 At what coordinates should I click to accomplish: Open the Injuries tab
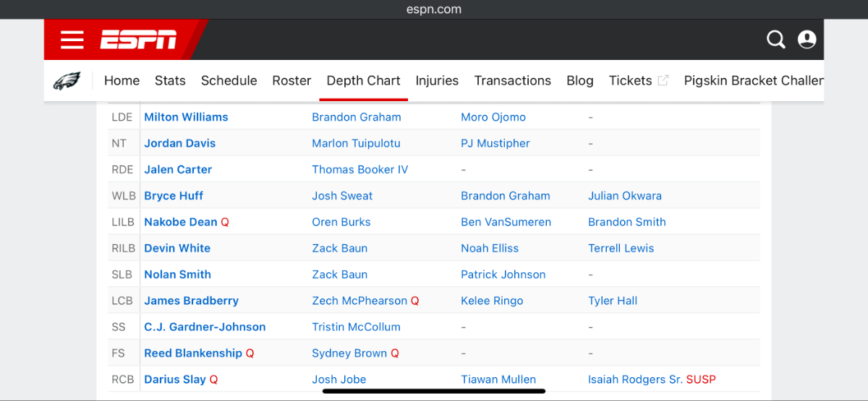pos(437,81)
